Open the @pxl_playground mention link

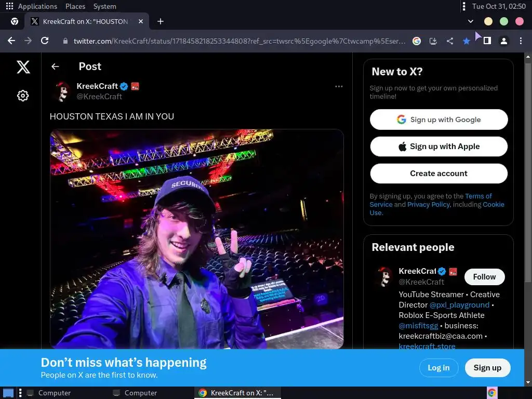459,305
